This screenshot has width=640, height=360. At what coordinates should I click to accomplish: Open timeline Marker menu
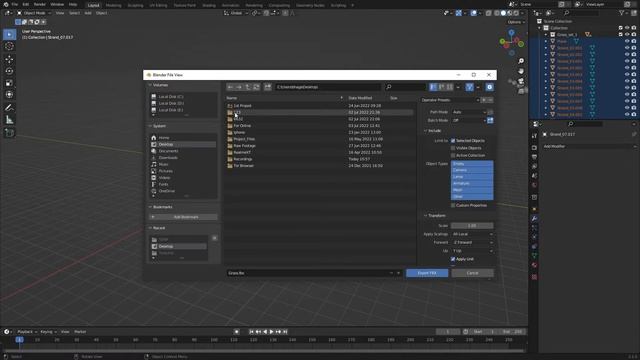pos(80,332)
